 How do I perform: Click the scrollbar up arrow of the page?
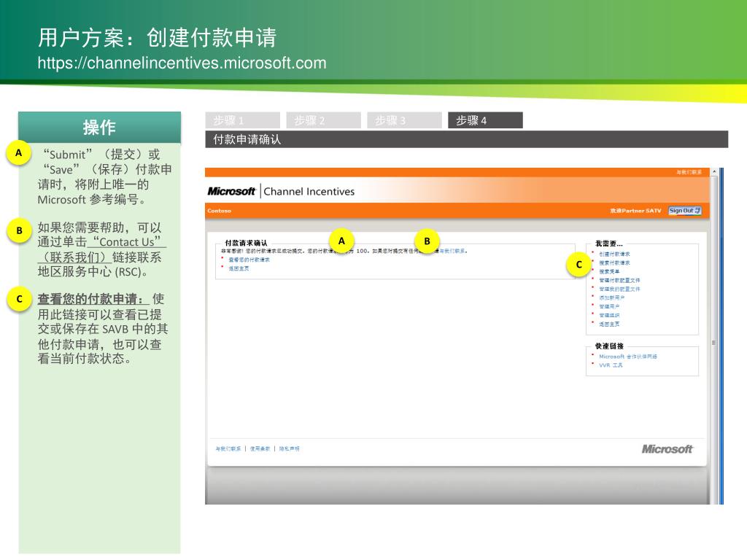(714, 171)
